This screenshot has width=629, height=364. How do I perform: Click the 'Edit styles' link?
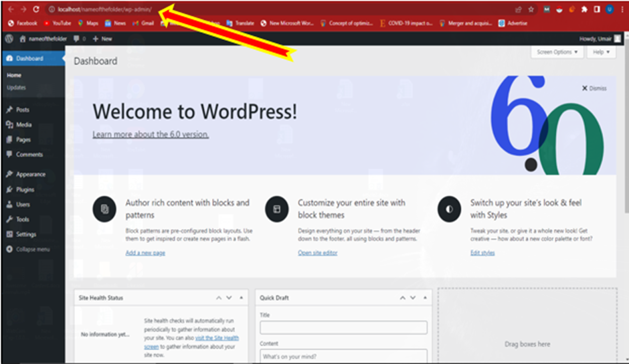click(x=482, y=252)
